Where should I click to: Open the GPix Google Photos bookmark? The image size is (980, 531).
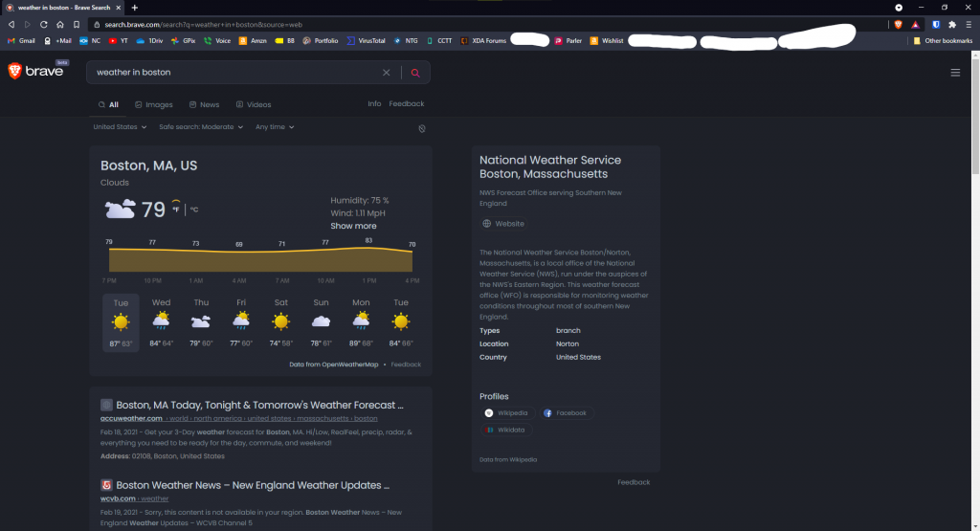point(183,40)
